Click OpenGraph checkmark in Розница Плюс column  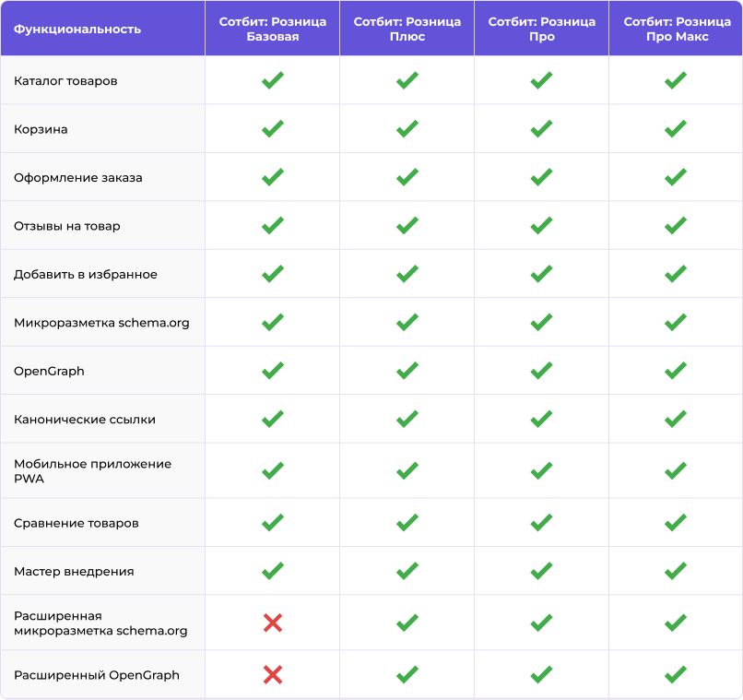(407, 371)
